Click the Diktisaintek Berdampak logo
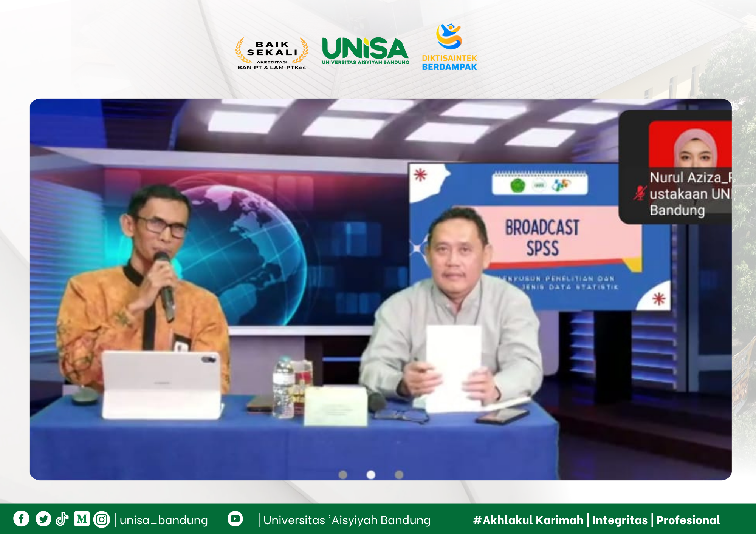 coord(449,47)
